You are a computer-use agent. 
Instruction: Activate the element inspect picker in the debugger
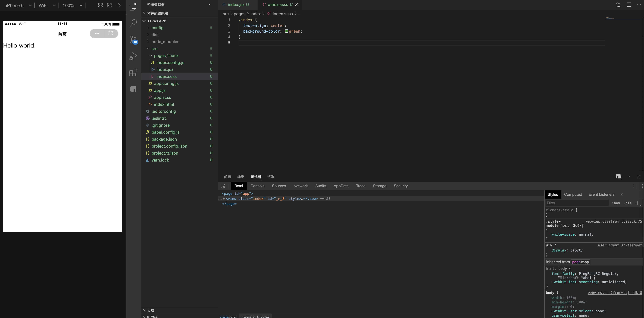coord(223,186)
